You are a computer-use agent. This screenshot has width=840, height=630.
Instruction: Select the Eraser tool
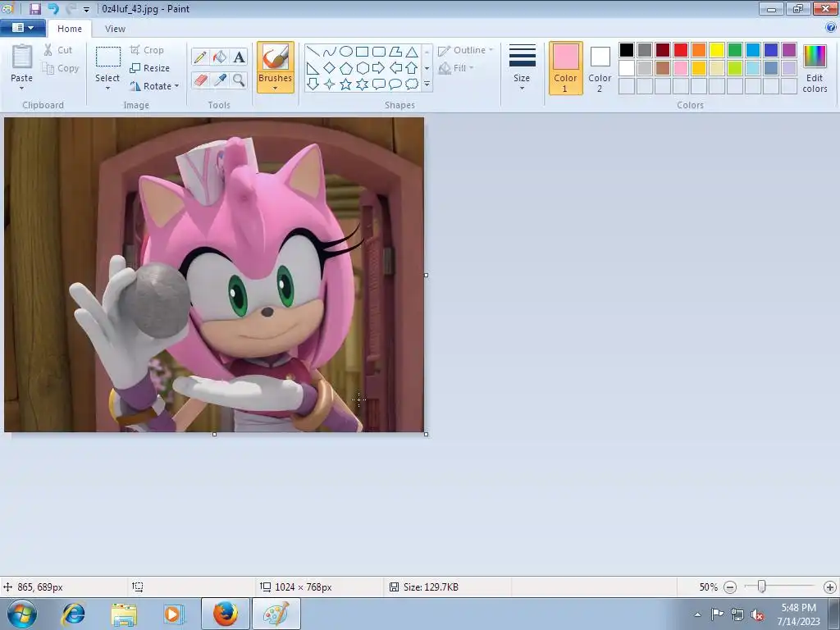tap(200, 80)
